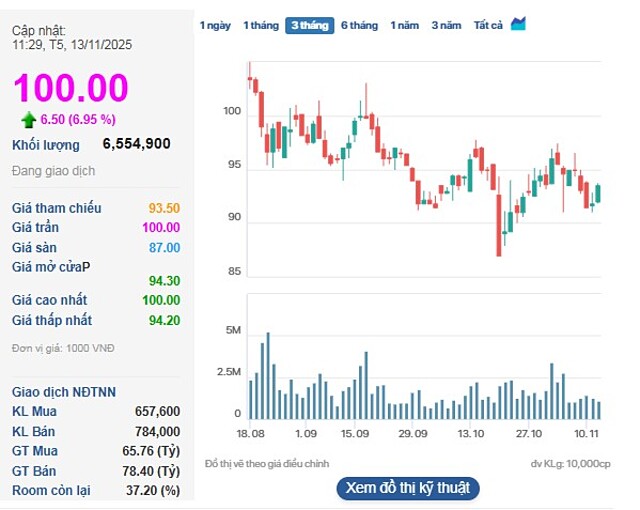
Task: Click the 27.10 date label on axis
Action: click(528, 434)
